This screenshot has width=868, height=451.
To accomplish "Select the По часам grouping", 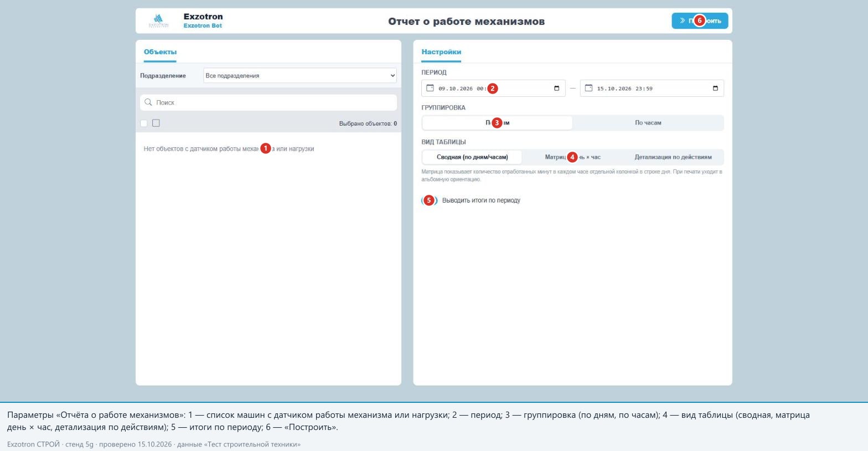I will [x=648, y=123].
